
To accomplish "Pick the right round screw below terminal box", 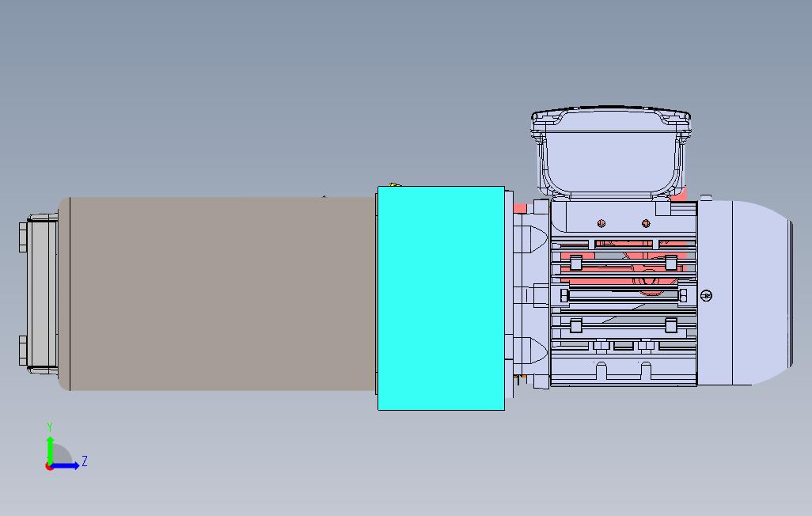I will pos(646,223).
